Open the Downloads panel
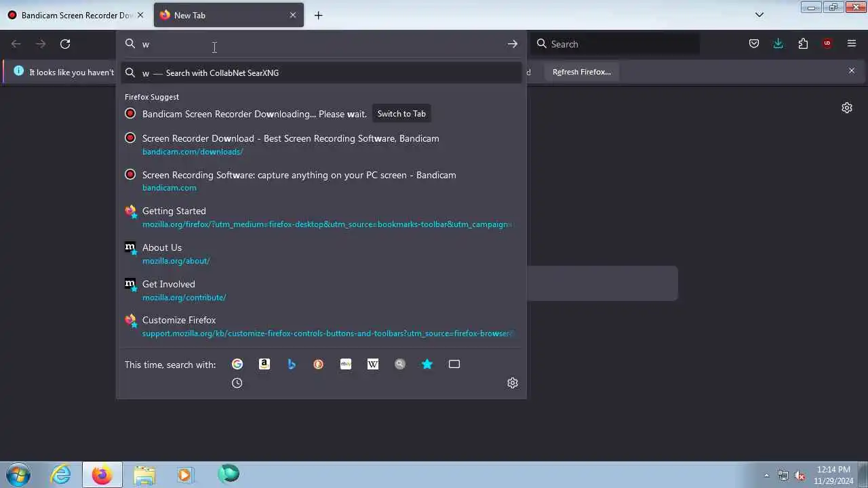The width and height of the screenshot is (868, 488). pos(778,44)
